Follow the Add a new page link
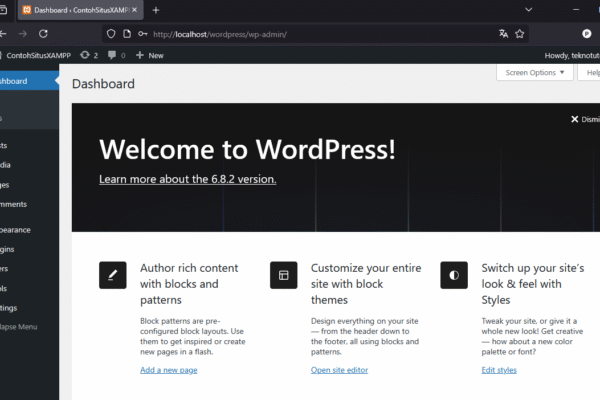This screenshot has width=600, height=400. [x=169, y=370]
